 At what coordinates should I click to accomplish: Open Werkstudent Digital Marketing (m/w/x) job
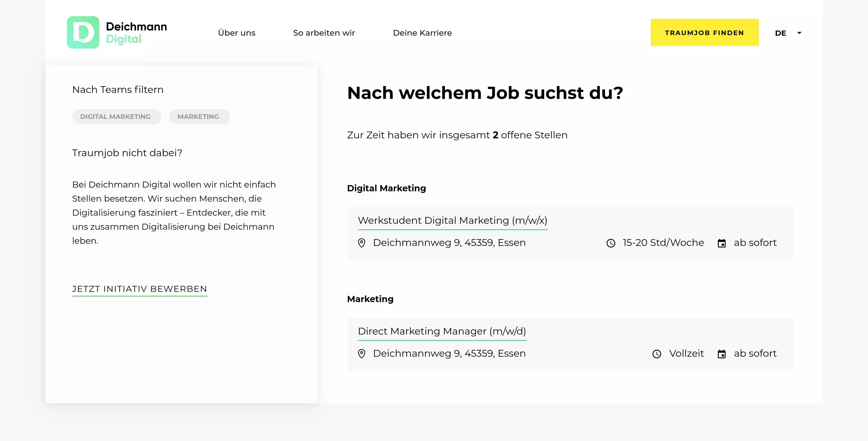click(452, 220)
